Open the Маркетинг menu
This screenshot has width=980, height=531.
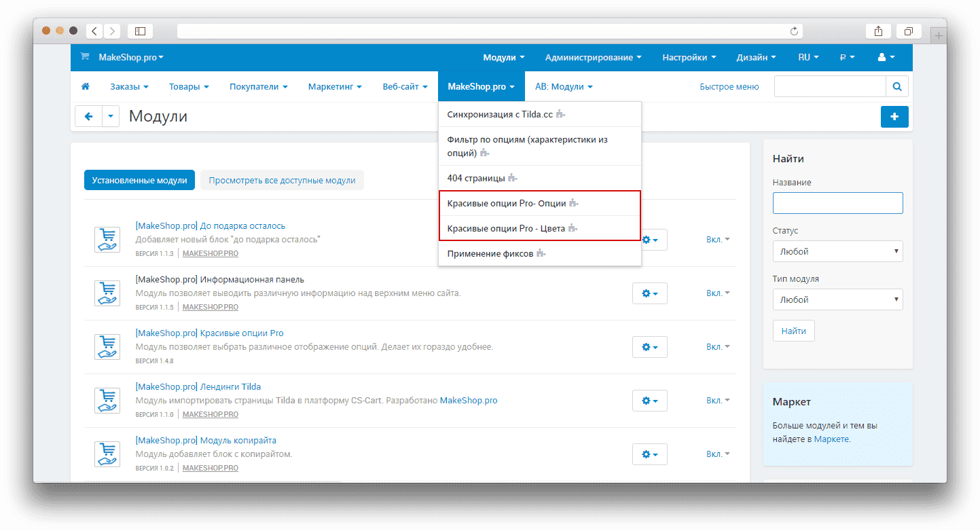[x=335, y=87]
